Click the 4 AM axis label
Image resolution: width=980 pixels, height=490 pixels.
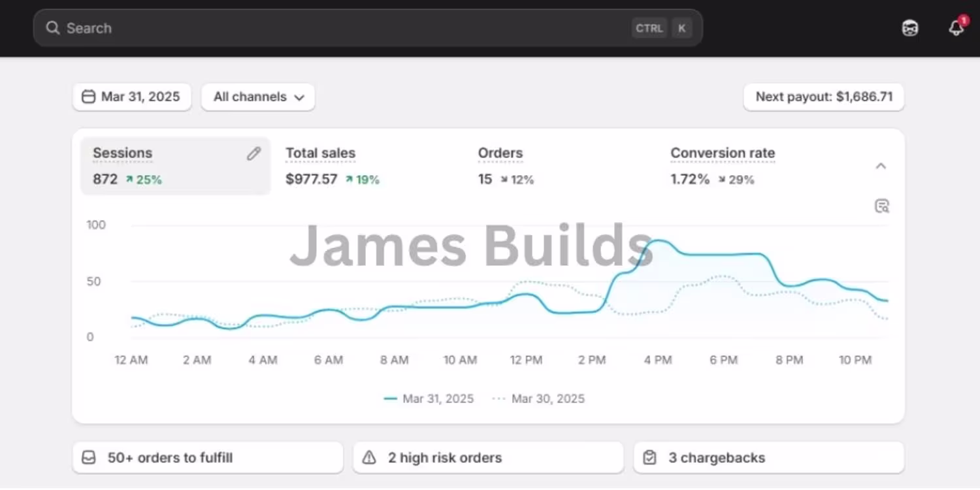point(263,360)
